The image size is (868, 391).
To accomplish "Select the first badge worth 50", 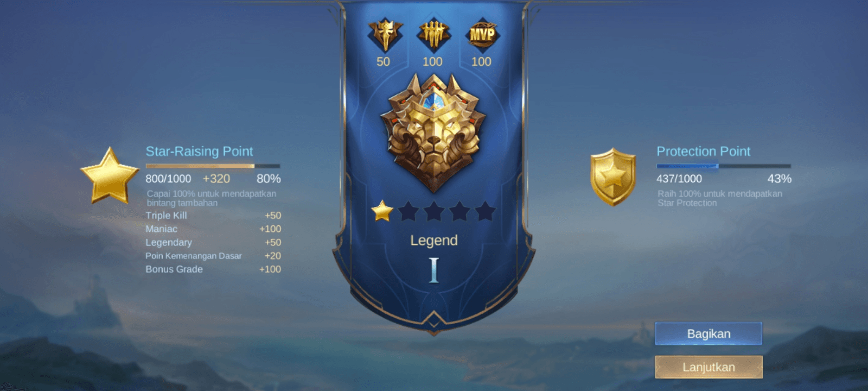I will (385, 35).
